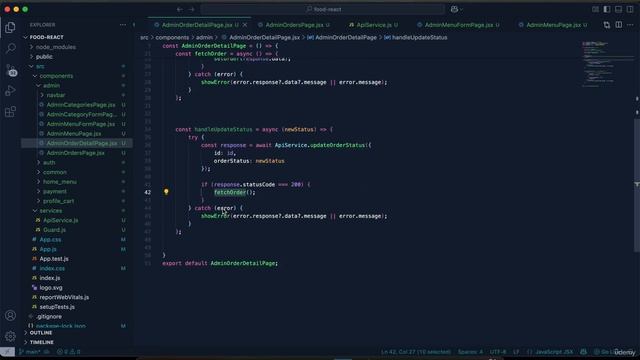
Task: Open the Explorer view in activity bar
Action: pos(10,27)
